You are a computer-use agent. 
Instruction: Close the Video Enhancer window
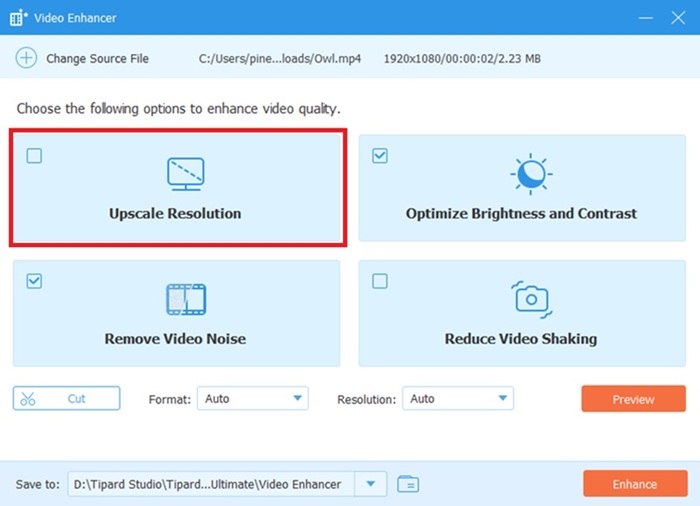pos(677,17)
